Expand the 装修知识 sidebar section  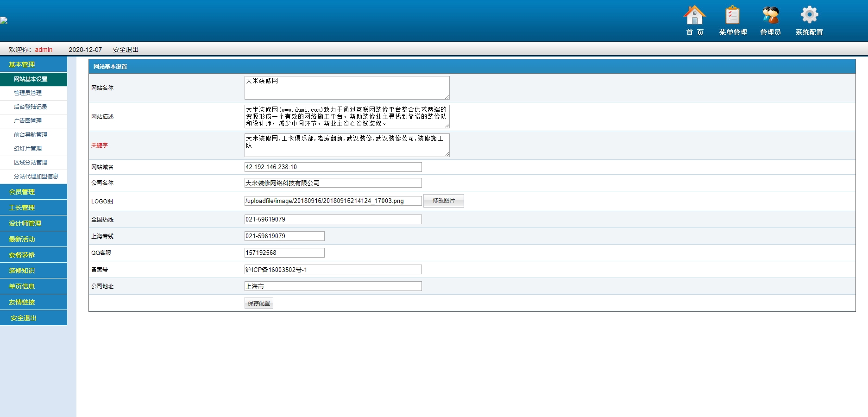[x=33, y=270]
